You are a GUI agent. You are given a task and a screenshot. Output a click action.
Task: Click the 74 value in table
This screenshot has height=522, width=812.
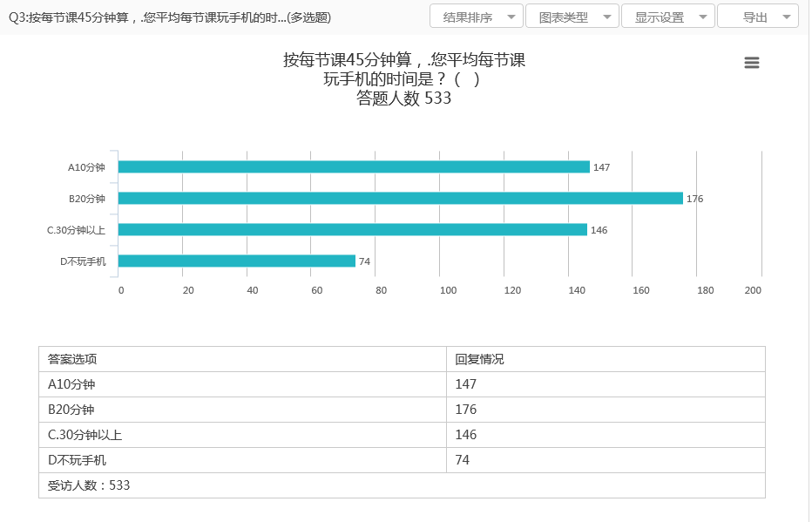(x=462, y=460)
